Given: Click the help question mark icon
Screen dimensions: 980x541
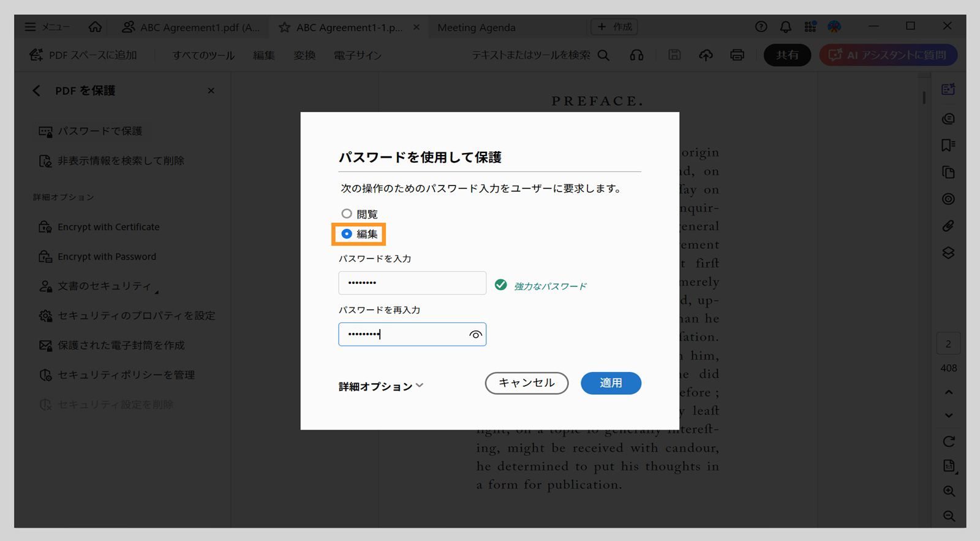Looking at the screenshot, I should [761, 27].
